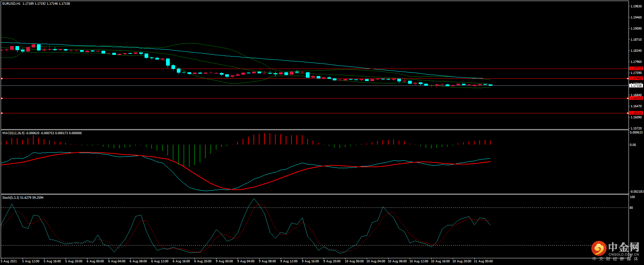Screen dimensions: 644x265
Task: Select the 1.17402 price level label
Action: [x=636, y=78]
